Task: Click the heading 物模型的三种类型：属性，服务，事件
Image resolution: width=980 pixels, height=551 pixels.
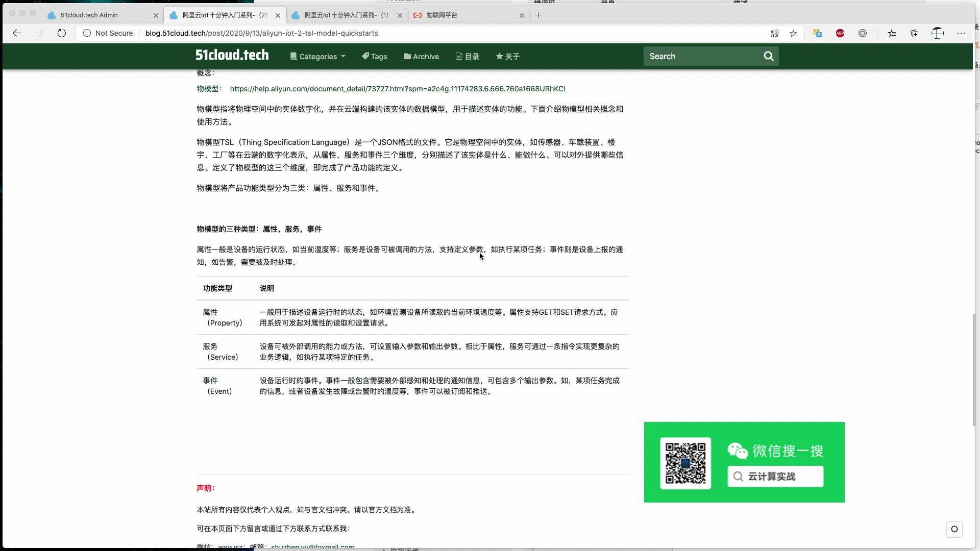Action: [x=259, y=229]
